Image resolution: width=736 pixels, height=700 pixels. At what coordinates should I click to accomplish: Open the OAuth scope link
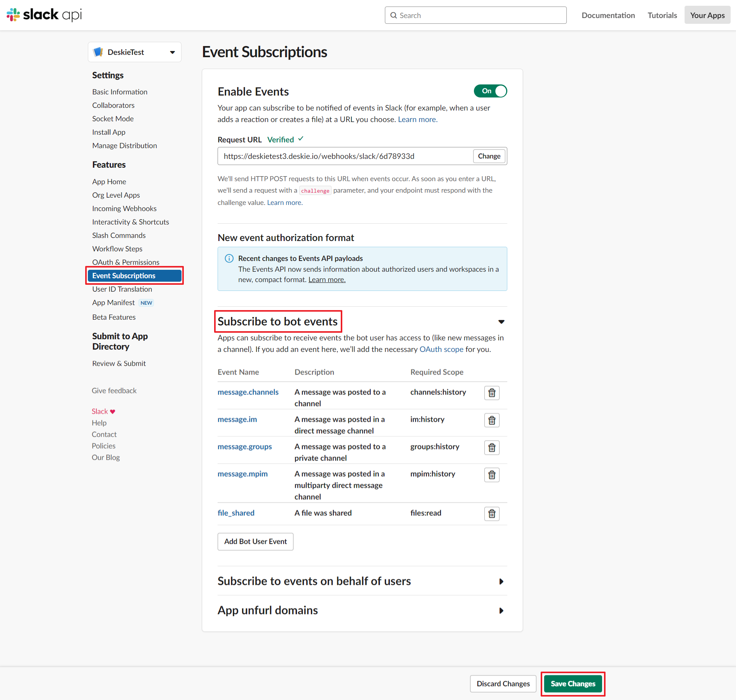click(441, 349)
